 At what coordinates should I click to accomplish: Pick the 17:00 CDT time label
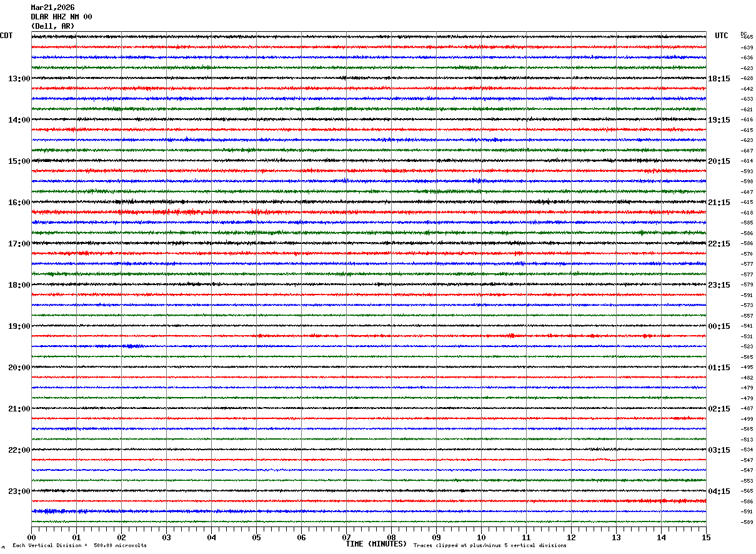19,244
